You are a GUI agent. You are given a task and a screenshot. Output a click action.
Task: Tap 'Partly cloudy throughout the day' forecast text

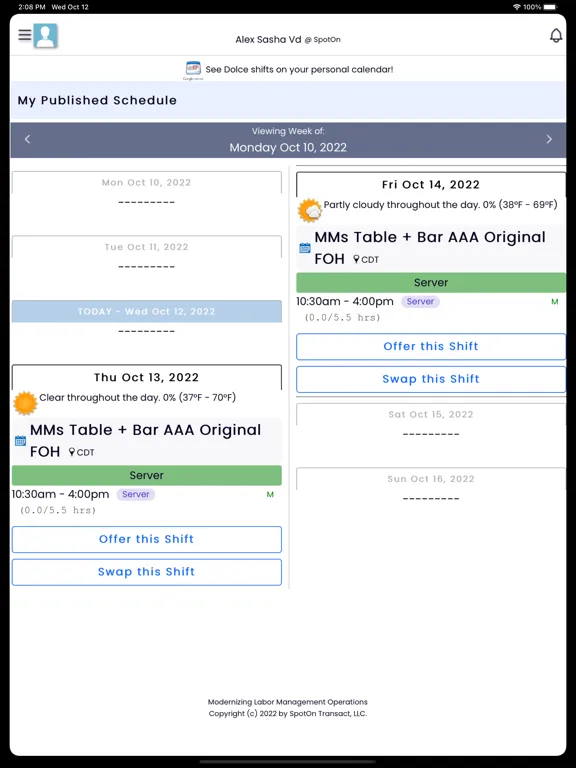point(440,205)
